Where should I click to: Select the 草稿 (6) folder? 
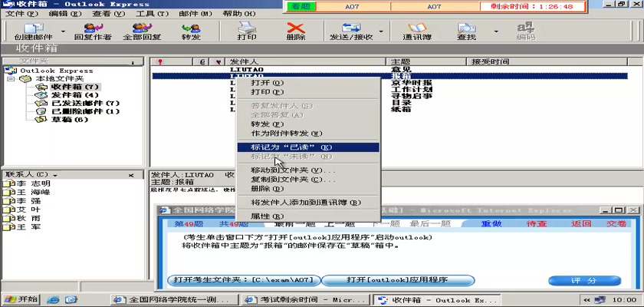tap(70, 120)
